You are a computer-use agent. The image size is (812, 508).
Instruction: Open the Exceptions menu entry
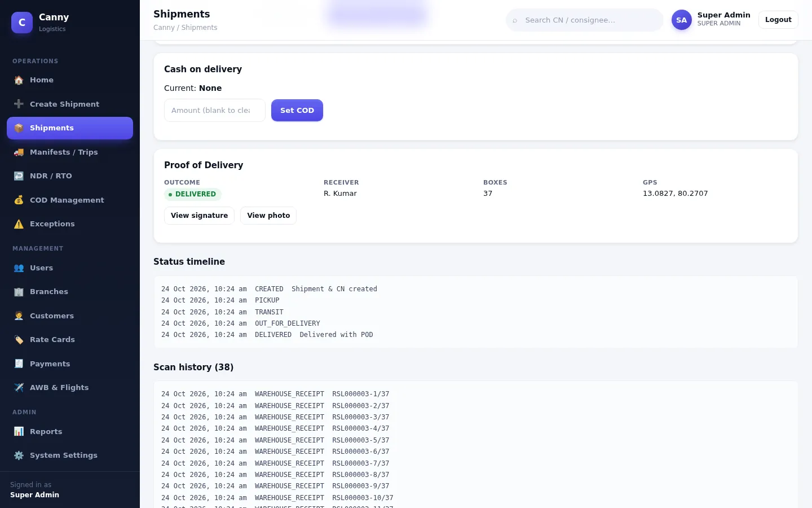click(70, 224)
